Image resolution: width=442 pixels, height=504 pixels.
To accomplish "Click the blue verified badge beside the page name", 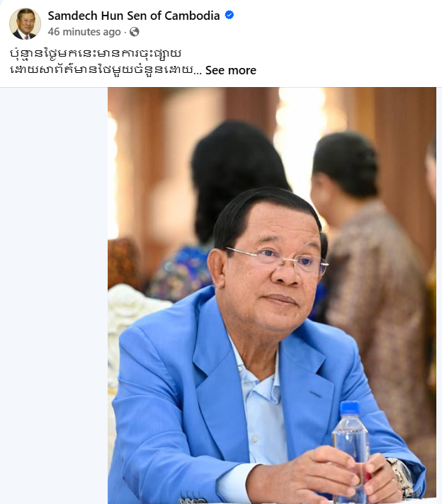I will (229, 15).
